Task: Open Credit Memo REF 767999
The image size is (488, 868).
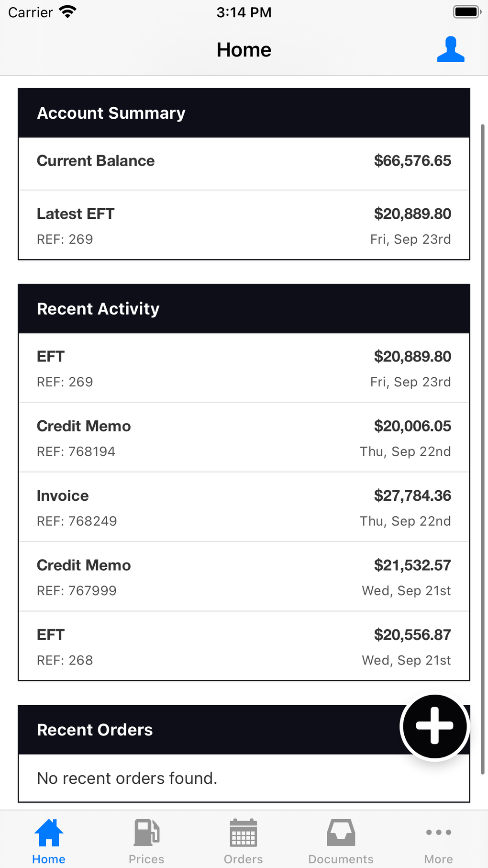Action: click(244, 577)
